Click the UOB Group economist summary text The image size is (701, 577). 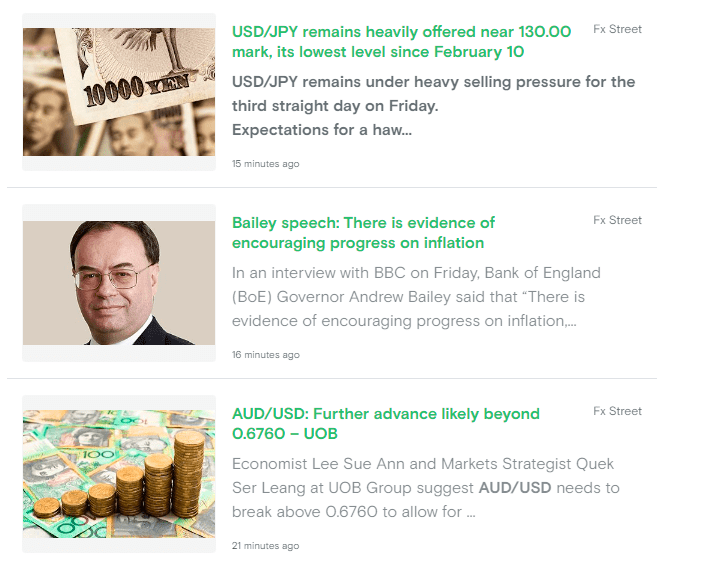click(x=426, y=488)
